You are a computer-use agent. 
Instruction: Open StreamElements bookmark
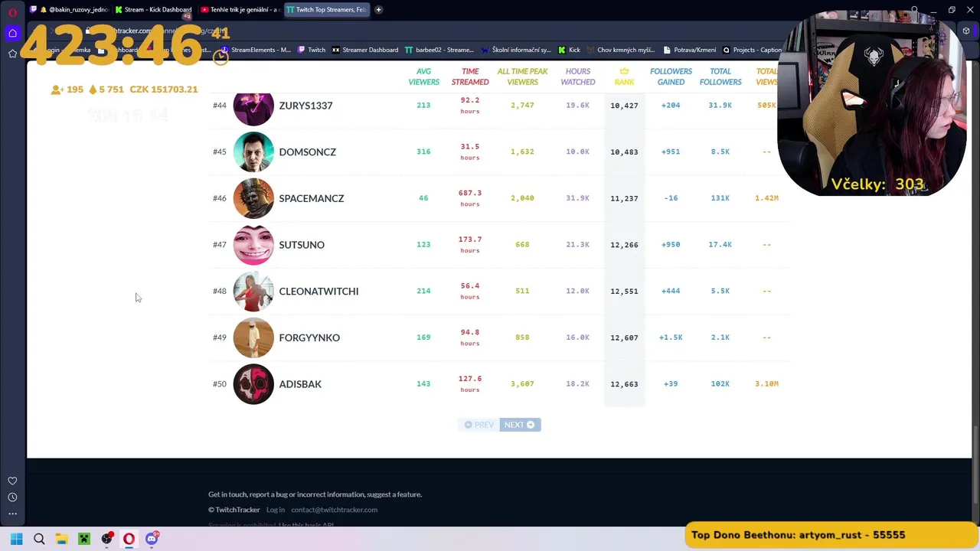pyautogui.click(x=256, y=50)
